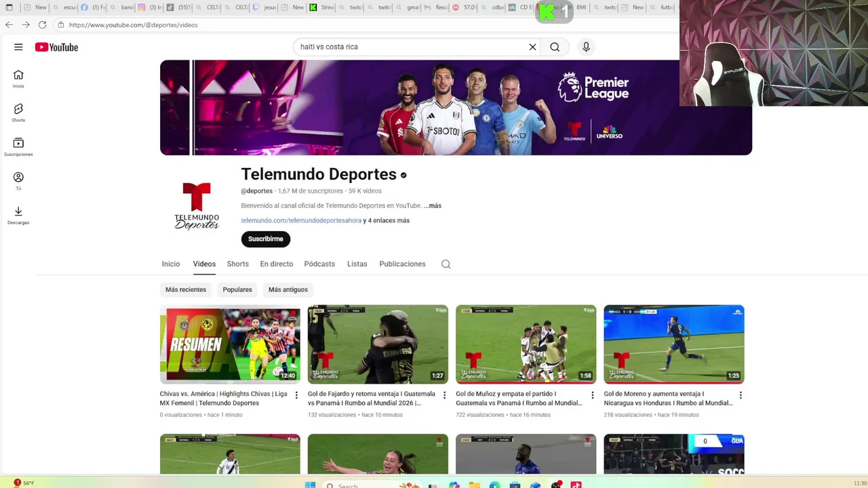Open options menu for Gol de Moreno video
Screen dimensions: 868x488
740,395
